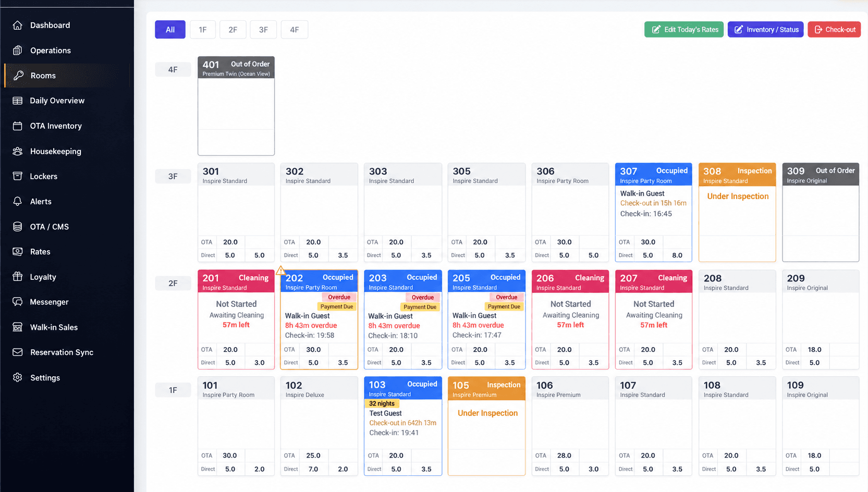Click room 109 OTA rate 18.0
Viewport: 868px width, 492px height.
(x=815, y=456)
